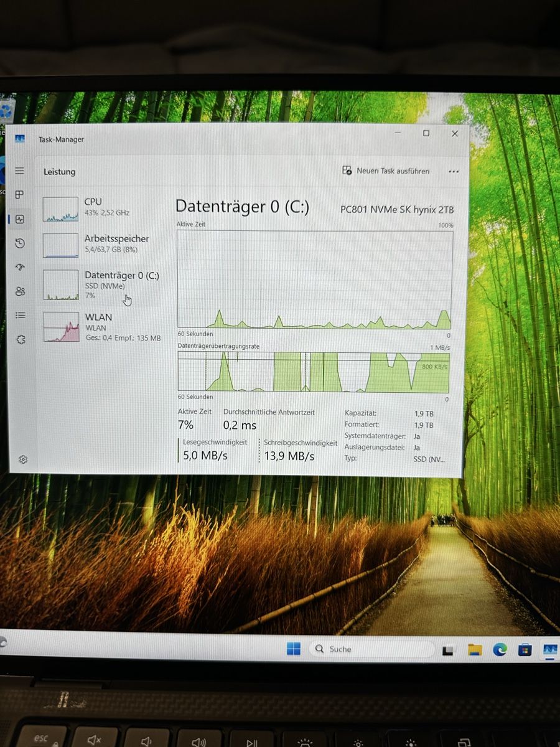Viewport: 560px width, 747px height.
Task: Open the three-dots more options menu
Action: 453,171
